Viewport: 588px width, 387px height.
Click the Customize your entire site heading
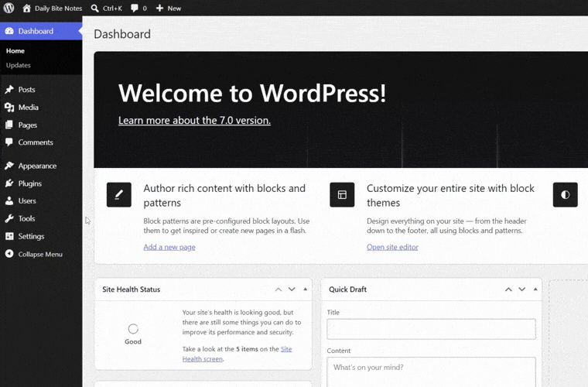(450, 195)
